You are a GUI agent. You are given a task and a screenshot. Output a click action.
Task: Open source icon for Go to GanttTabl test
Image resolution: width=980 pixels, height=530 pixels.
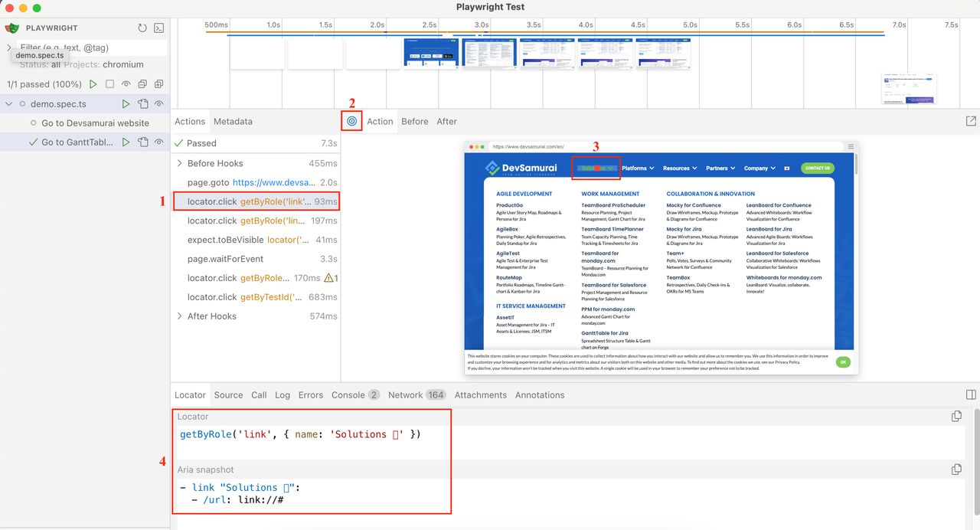click(x=142, y=142)
